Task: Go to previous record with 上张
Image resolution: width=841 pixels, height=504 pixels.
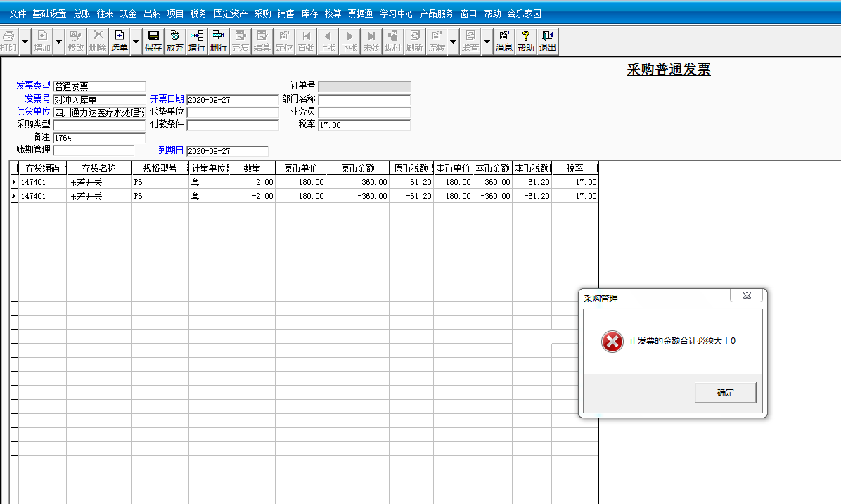Action: coord(328,41)
